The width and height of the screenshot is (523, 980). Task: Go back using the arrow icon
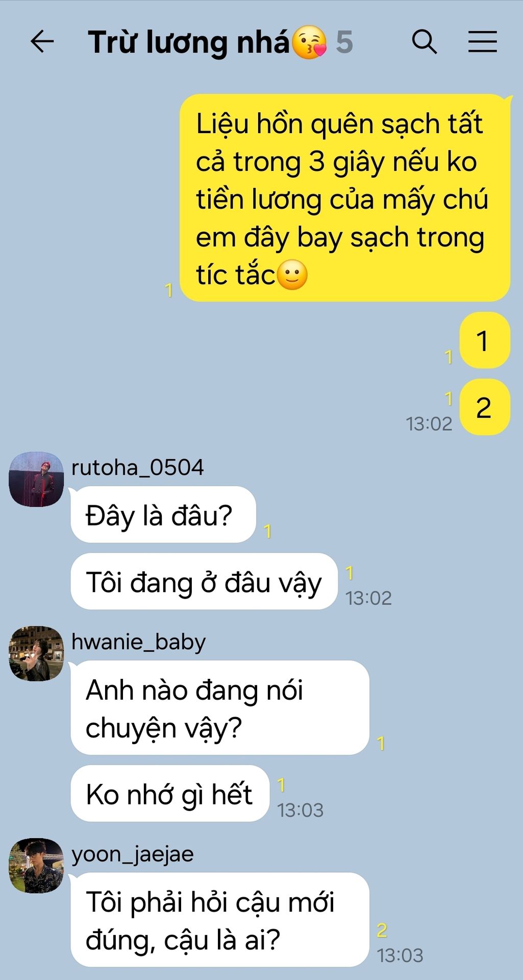coord(42,41)
